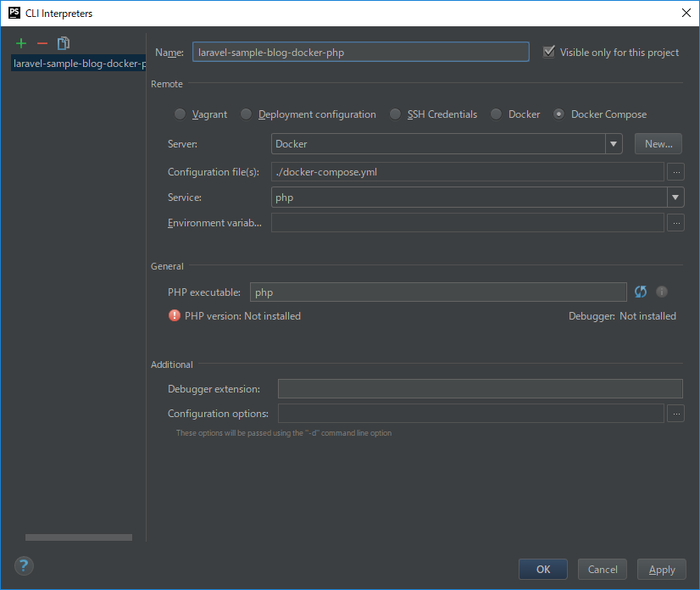
Task: Edit environment variables with ellipsis button
Action: (676, 222)
